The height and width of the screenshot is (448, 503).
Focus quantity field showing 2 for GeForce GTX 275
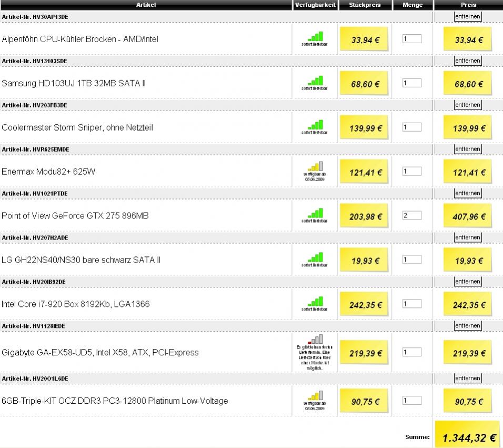pyautogui.click(x=412, y=215)
